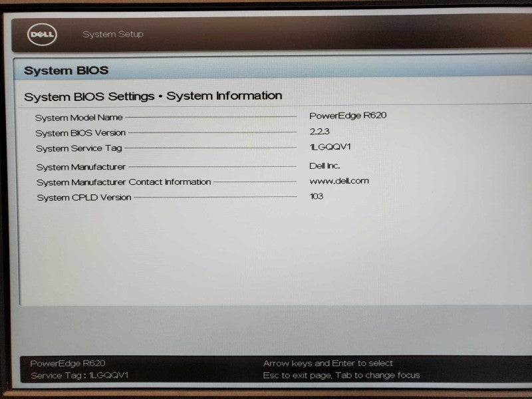Click the CPLD version value 103
Image resolution: width=532 pixels, height=399 pixels.
point(317,196)
